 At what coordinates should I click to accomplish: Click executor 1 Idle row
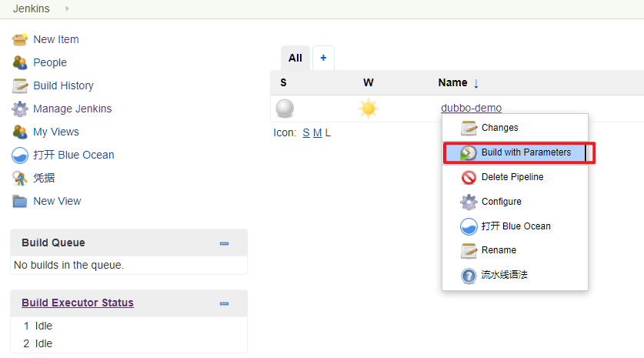pos(129,326)
